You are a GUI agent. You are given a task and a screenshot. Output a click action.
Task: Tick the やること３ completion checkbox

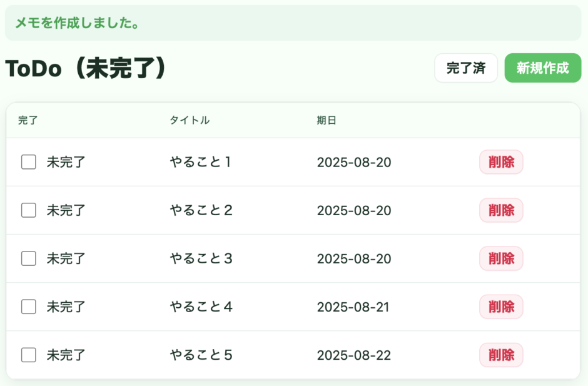click(29, 258)
